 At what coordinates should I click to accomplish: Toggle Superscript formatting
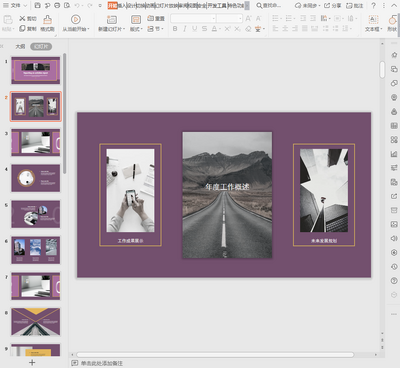click(227, 29)
